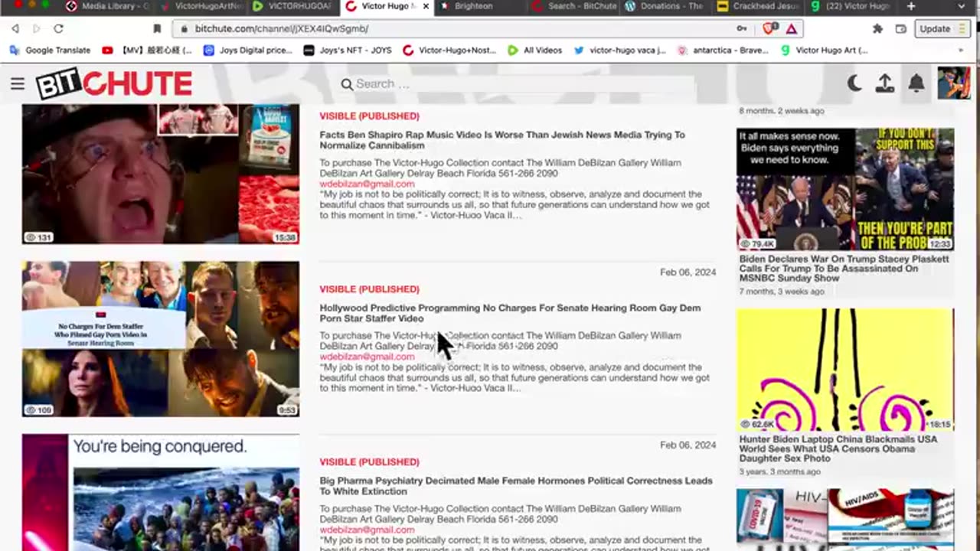Close the active Victor Hugo tab
The height and width of the screenshot is (551, 980).
pyautogui.click(x=426, y=6)
